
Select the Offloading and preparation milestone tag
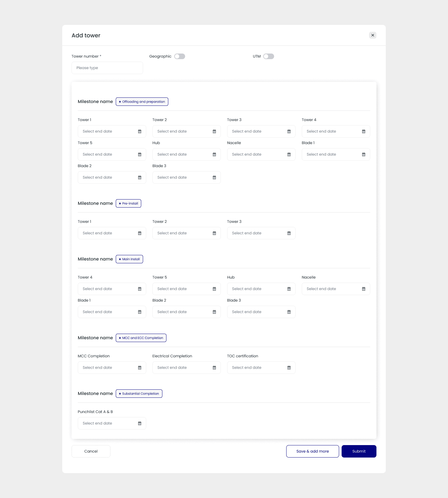pos(142,102)
